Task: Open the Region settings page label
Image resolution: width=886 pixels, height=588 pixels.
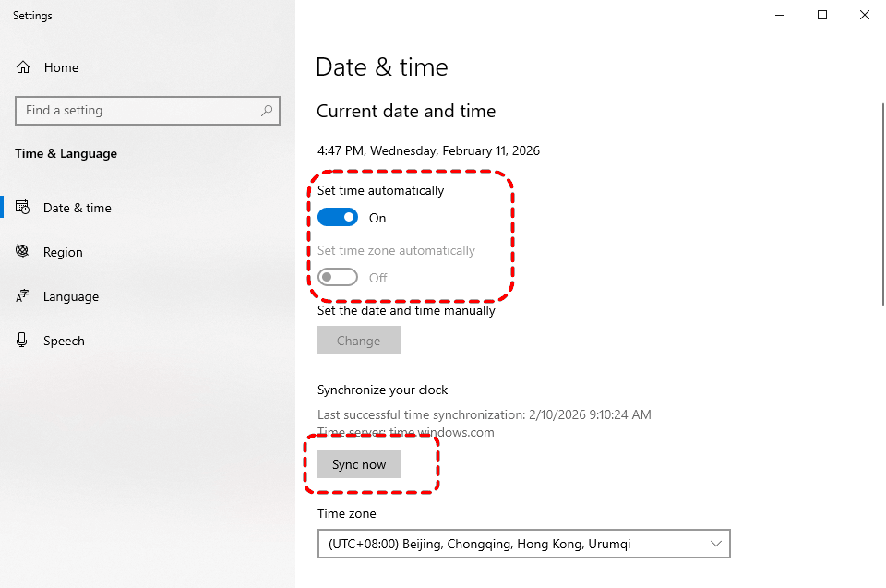Action: coord(63,252)
